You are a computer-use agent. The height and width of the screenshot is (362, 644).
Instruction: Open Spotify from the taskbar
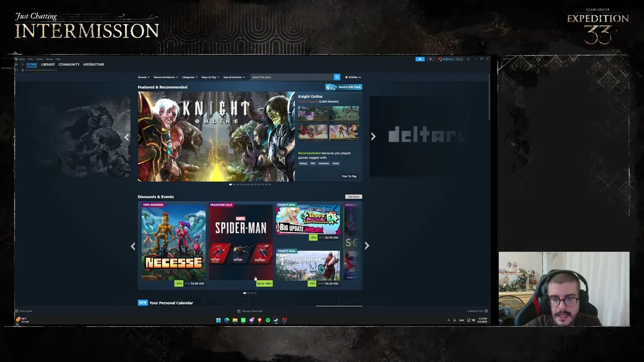click(268, 320)
